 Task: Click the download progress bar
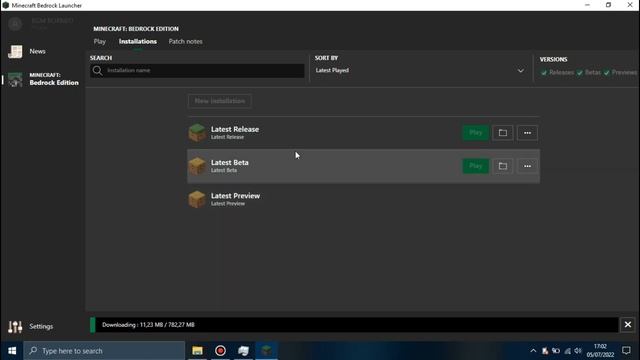point(354,325)
